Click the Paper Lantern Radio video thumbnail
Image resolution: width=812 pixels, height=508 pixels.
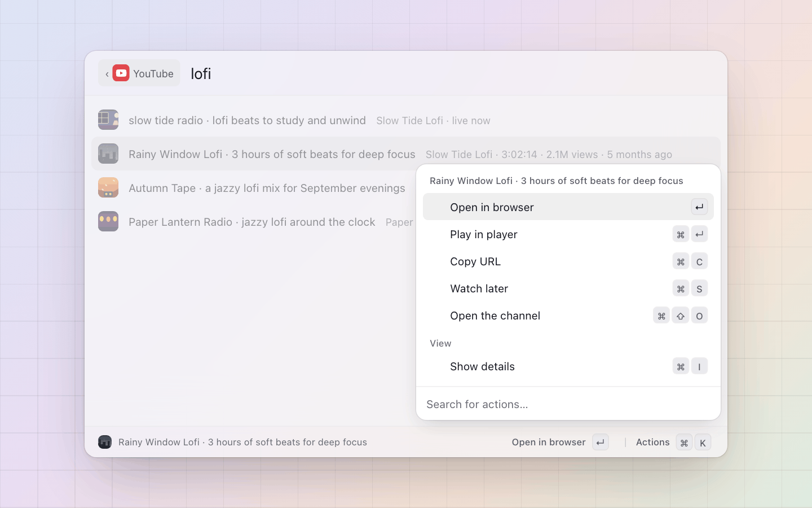(108, 221)
